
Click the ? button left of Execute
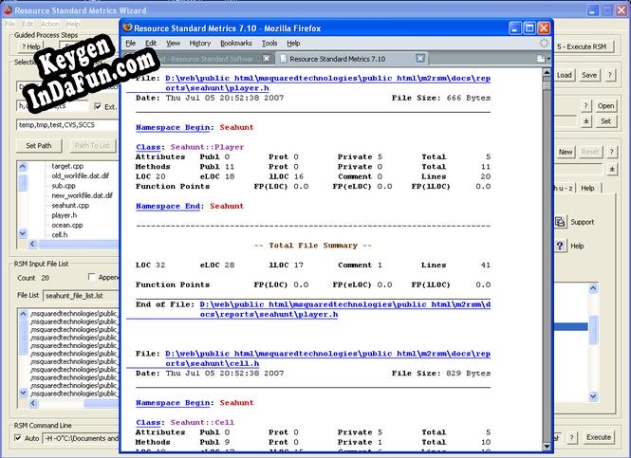point(572,437)
